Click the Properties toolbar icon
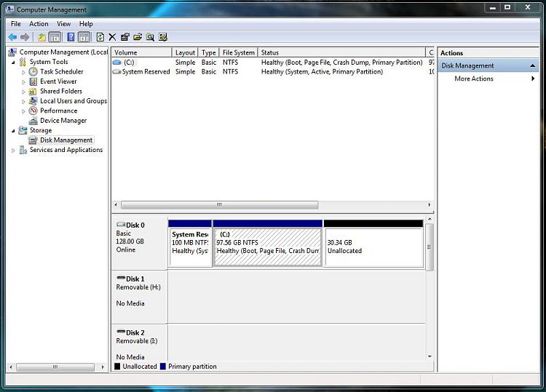 point(124,37)
